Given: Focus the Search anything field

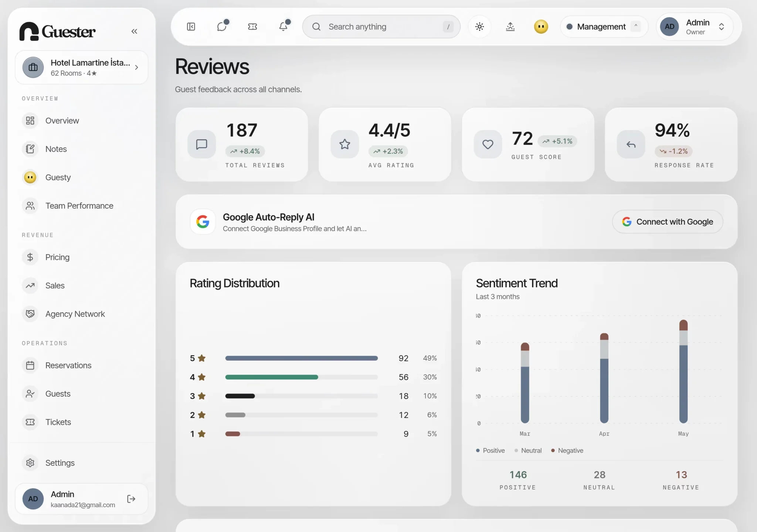Looking at the screenshot, I should [x=381, y=27].
